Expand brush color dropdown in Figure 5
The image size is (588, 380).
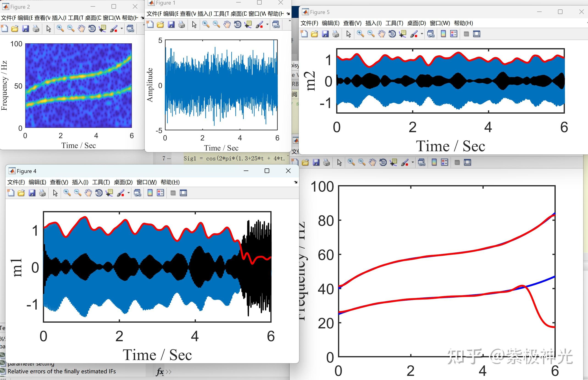click(422, 34)
